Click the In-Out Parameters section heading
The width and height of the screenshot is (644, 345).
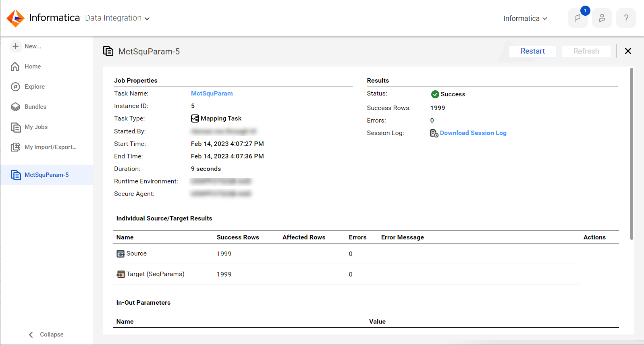[143, 303]
